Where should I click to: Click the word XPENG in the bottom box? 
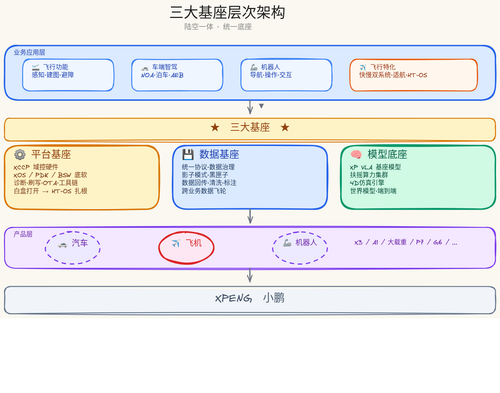point(233,298)
